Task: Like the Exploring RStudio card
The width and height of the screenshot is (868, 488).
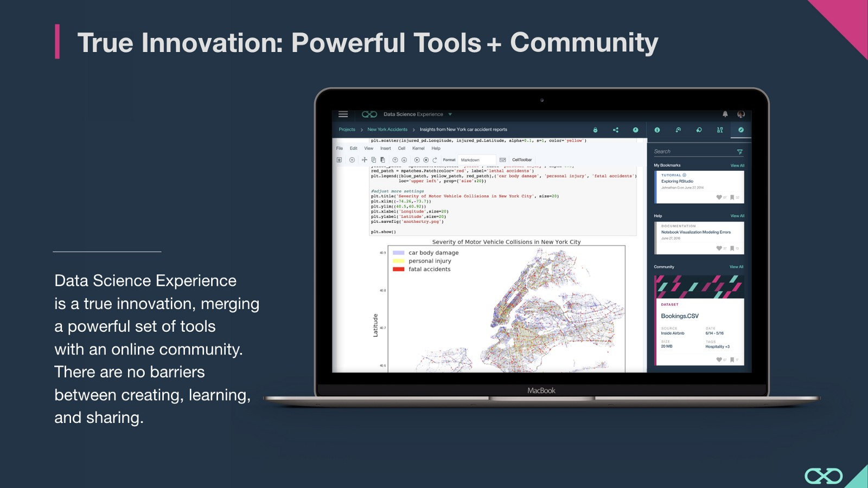Action: 719,197
